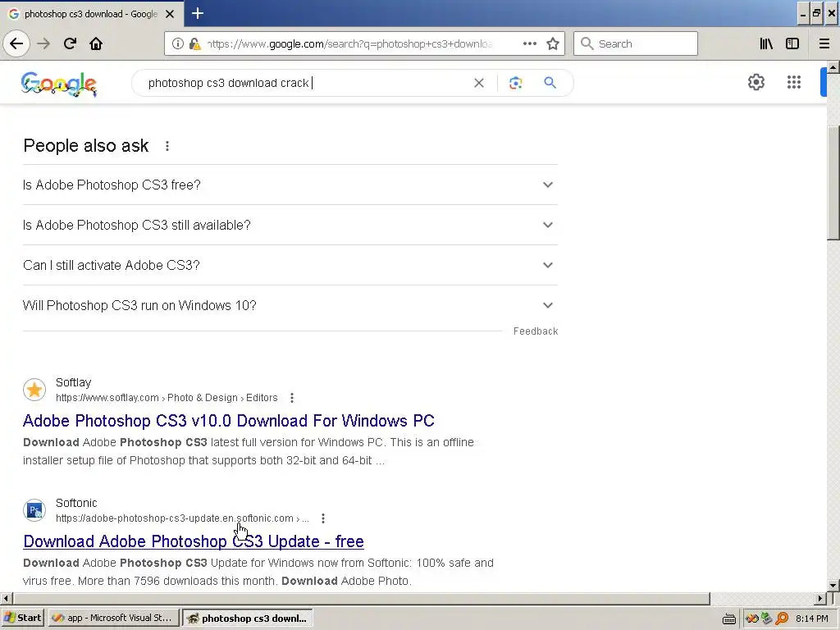Screen dimensions: 840x630
Task: Show site information icon in address bar
Action: click(178, 43)
